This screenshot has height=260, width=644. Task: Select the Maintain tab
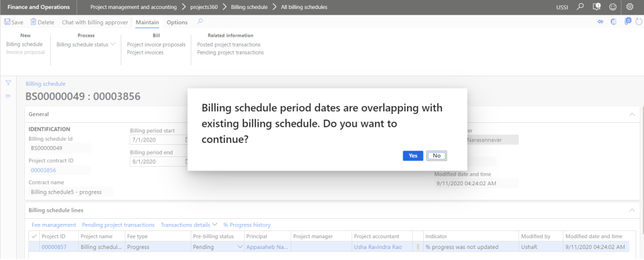[x=147, y=22]
